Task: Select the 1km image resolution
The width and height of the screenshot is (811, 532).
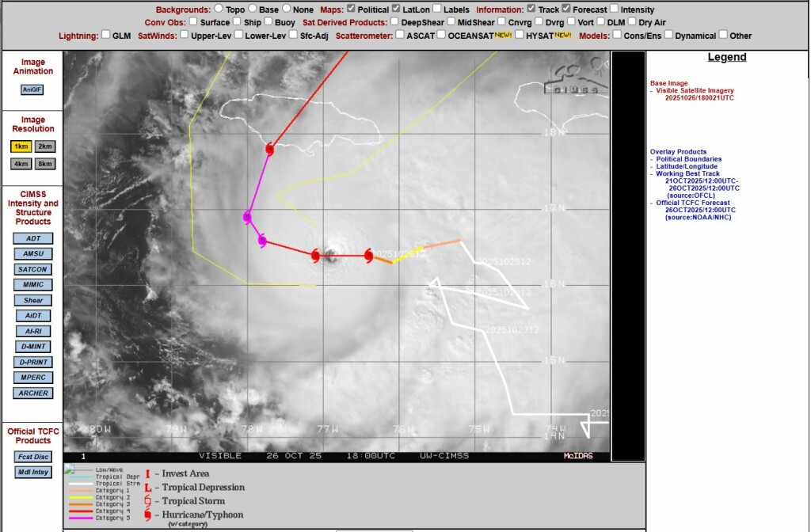Action: pyautogui.click(x=21, y=146)
